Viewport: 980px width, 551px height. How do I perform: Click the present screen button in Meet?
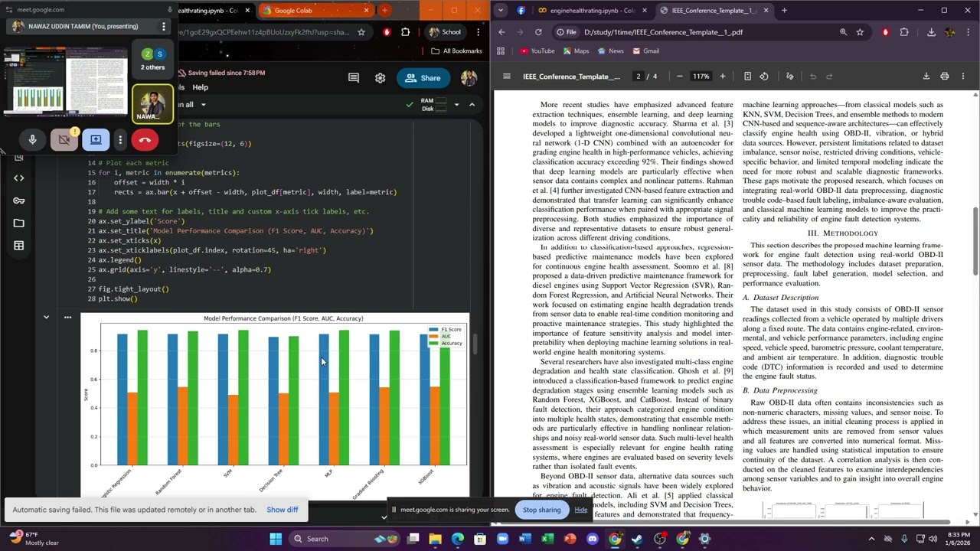[x=96, y=140]
